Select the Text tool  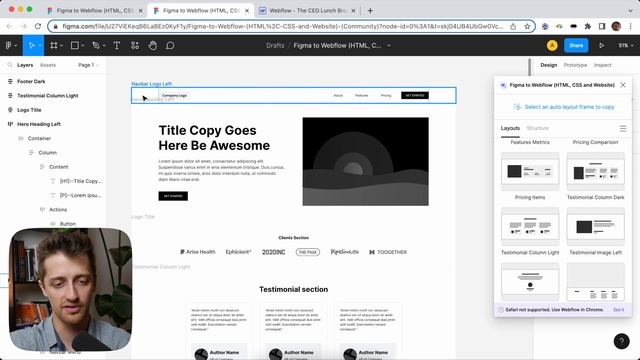point(117,46)
